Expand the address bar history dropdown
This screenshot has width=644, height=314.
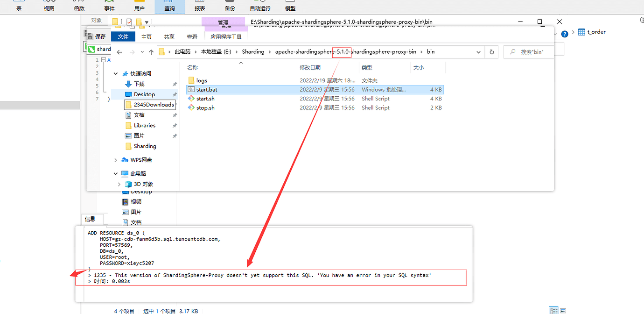coord(478,52)
